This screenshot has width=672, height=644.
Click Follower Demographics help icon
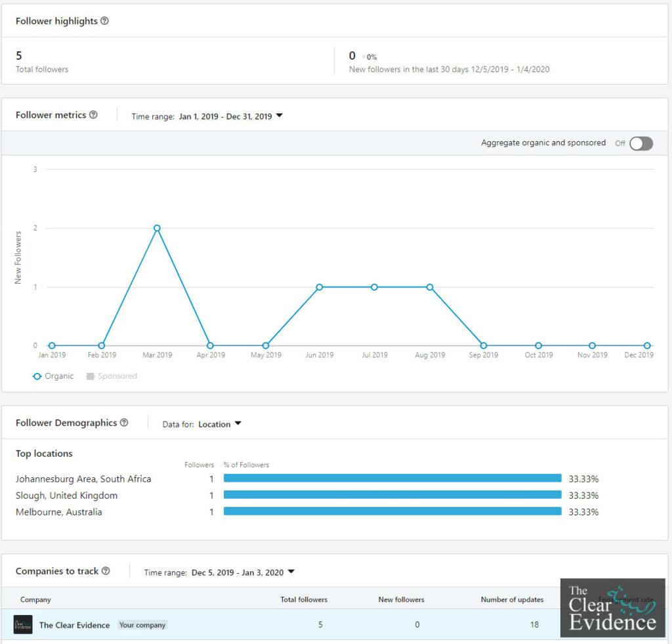[124, 423]
